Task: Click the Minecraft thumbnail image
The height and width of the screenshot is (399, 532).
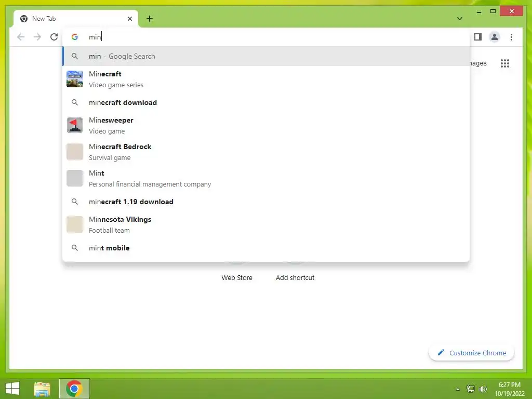Action: click(75, 79)
